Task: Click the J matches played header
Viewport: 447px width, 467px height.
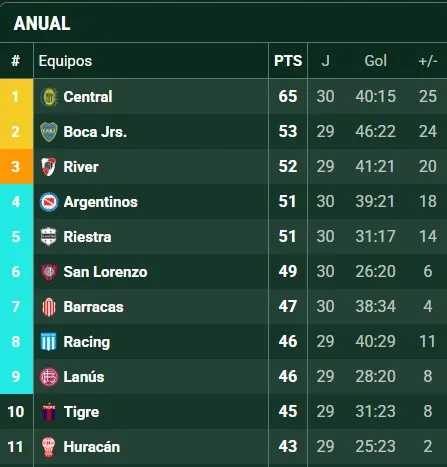Action: pyautogui.click(x=325, y=61)
